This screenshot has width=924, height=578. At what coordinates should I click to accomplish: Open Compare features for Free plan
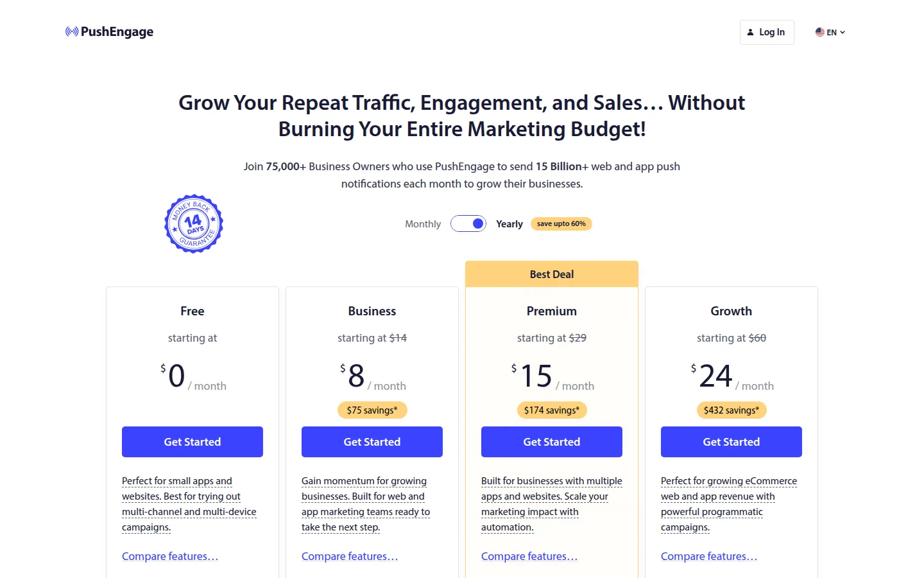[170, 556]
